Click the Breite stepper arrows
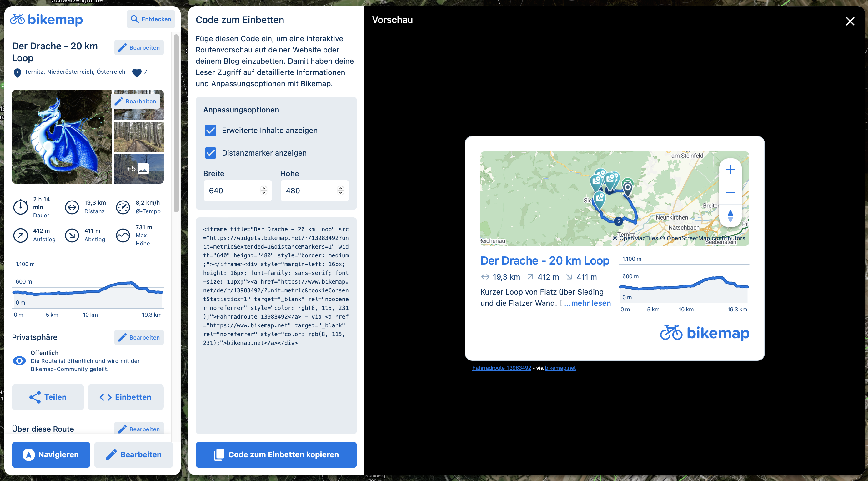Viewport: 868px width, 481px height. [x=264, y=191]
